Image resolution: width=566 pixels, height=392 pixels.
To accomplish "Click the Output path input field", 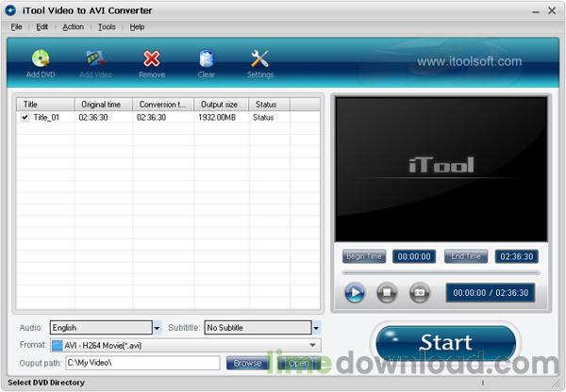I will pos(142,363).
